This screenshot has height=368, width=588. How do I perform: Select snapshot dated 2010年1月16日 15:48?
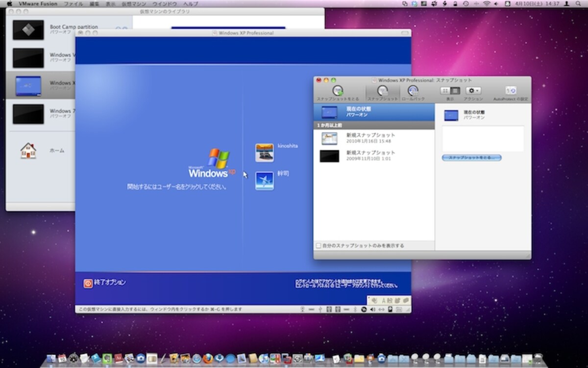(x=374, y=138)
